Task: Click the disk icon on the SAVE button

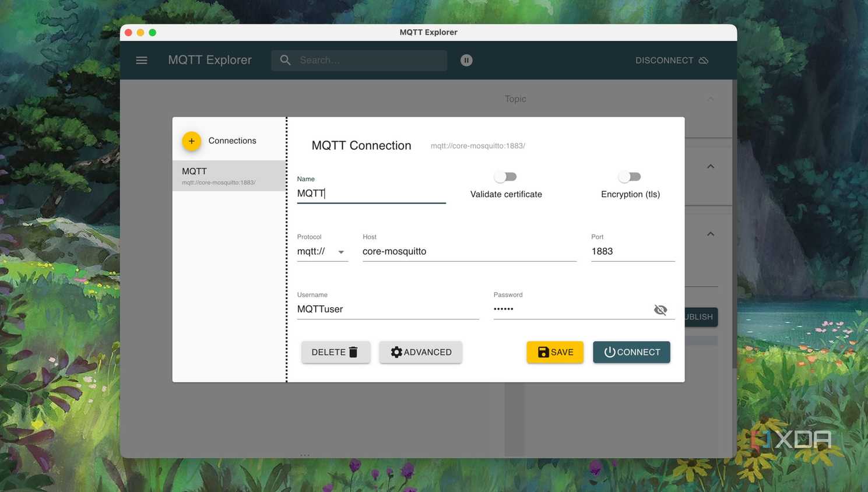Action: (543, 352)
